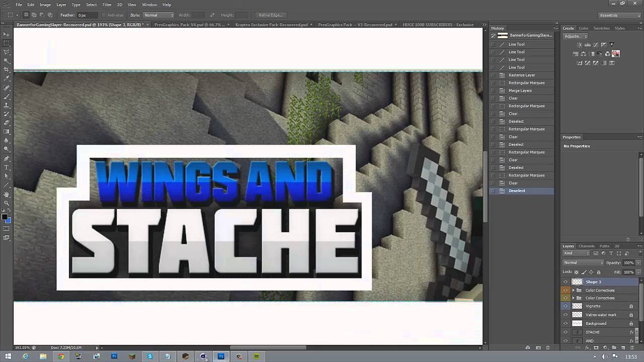Select the Clone Stamp tool
Image resolution: width=644 pixels, height=362 pixels.
point(7,105)
